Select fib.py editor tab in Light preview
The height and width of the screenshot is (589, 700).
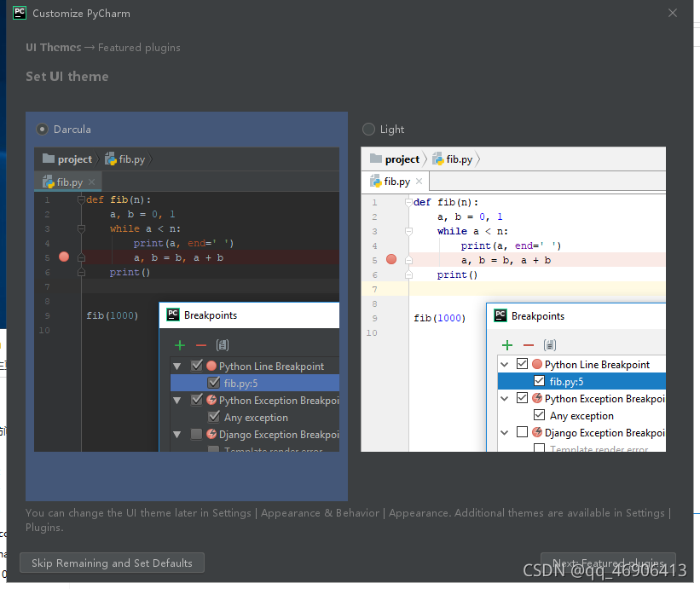tap(396, 182)
